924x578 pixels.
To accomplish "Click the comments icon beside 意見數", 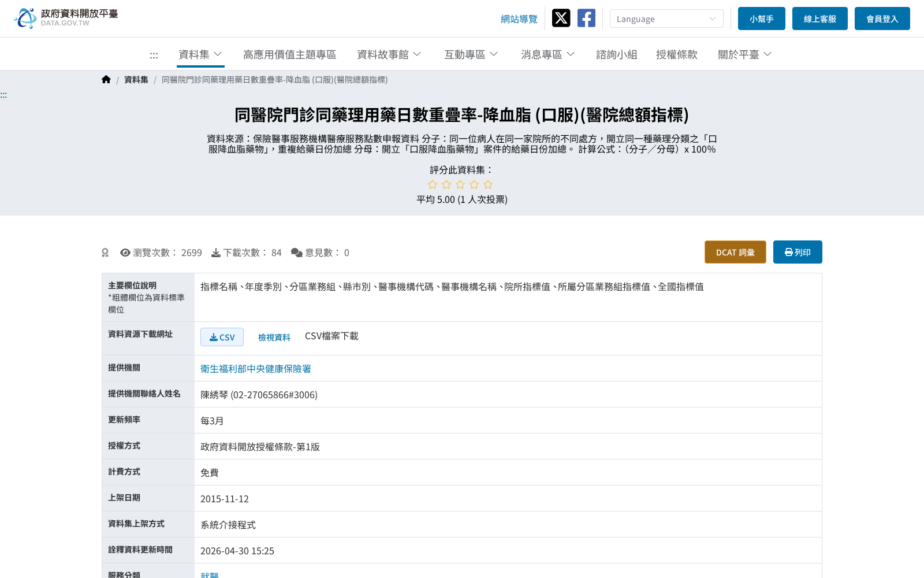I will coord(297,253).
